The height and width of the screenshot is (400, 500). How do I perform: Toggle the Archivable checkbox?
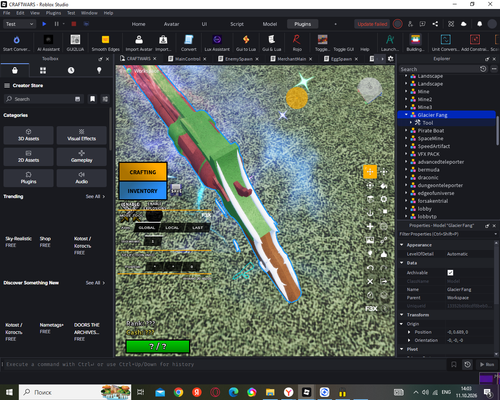450,273
